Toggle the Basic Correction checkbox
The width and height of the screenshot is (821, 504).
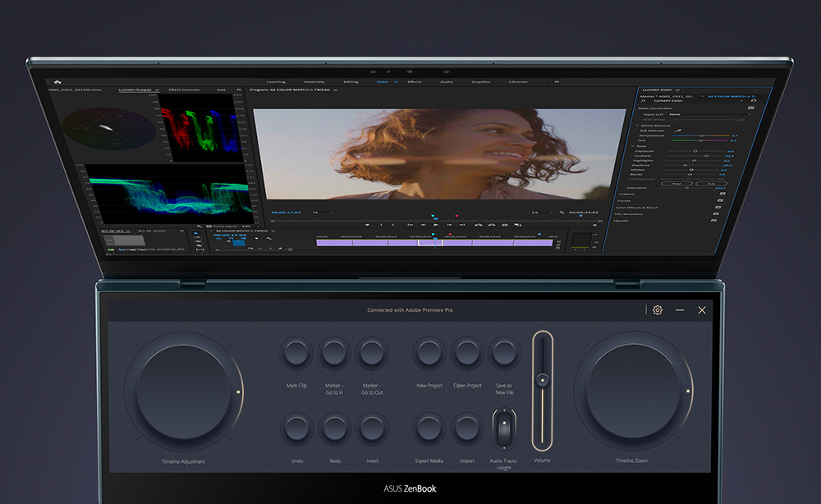[751, 108]
